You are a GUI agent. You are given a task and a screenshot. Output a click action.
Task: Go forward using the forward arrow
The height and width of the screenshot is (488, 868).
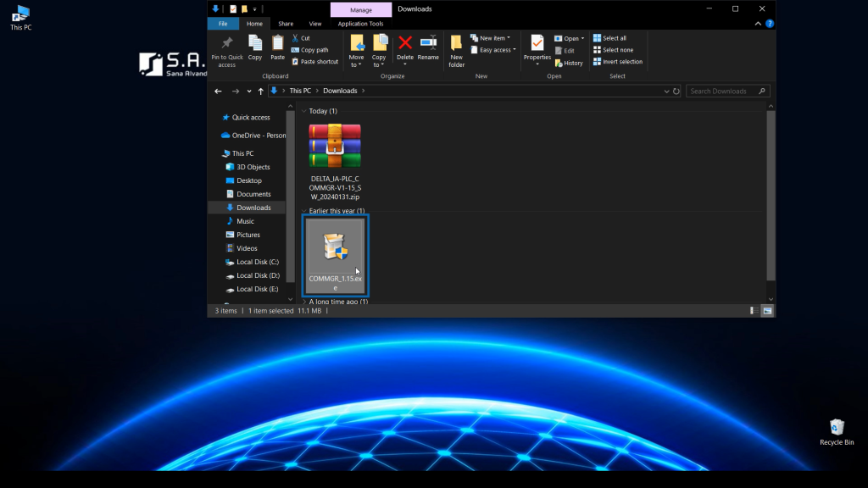coord(236,91)
